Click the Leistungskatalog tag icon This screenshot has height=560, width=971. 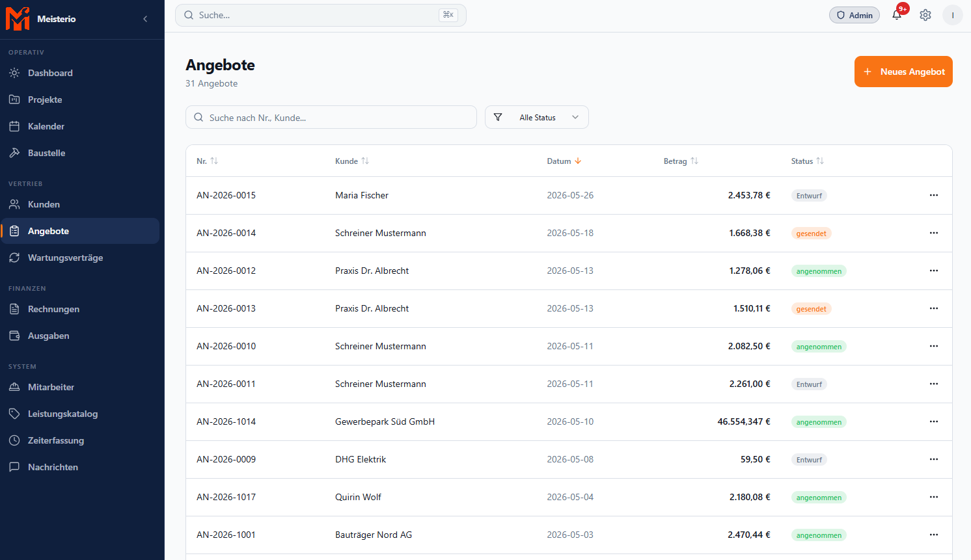click(14, 414)
